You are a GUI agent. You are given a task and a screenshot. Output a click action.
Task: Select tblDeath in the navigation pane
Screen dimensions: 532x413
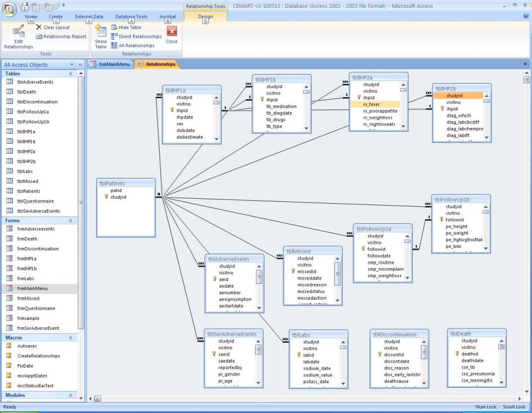40,92
